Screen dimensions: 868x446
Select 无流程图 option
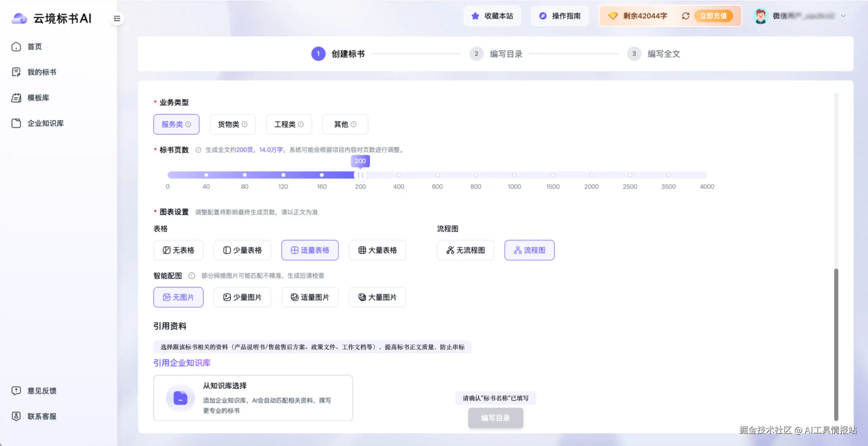[x=465, y=250]
